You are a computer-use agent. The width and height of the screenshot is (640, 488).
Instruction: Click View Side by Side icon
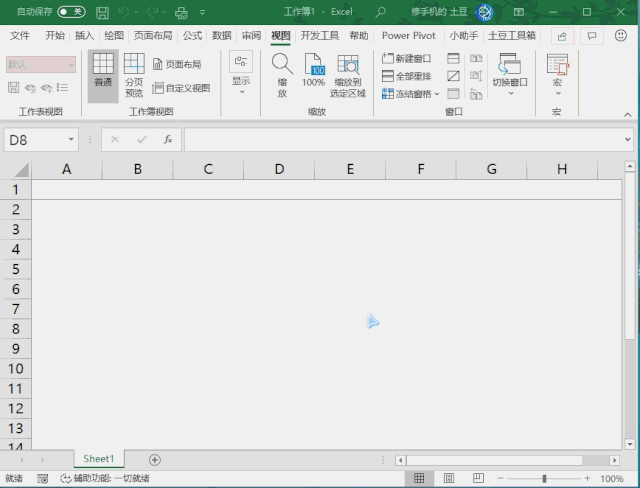click(x=476, y=58)
